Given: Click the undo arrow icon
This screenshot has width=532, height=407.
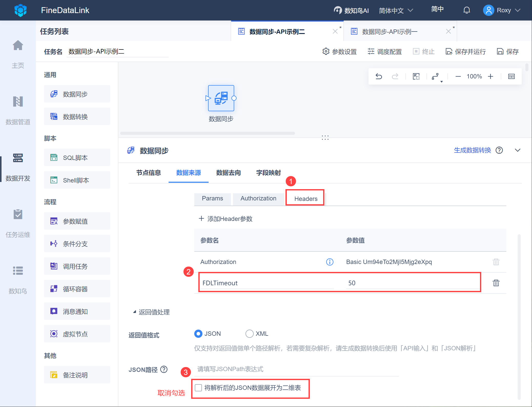Looking at the screenshot, I should click(x=378, y=76).
